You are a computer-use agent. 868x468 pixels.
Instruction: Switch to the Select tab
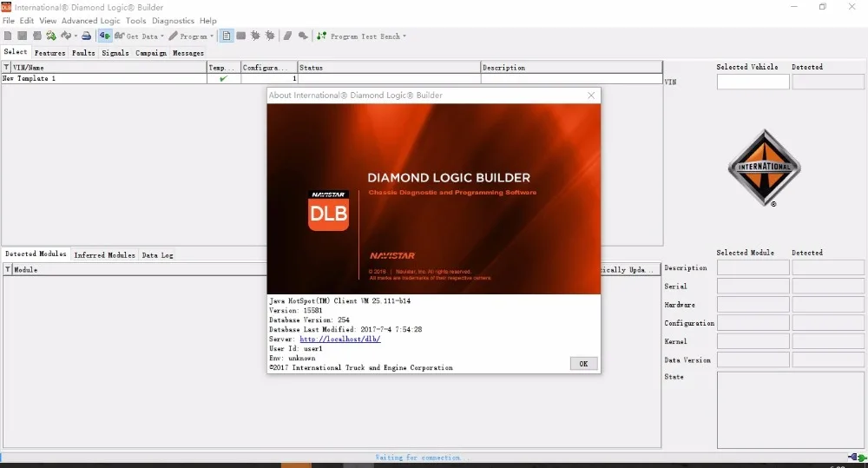(x=16, y=51)
